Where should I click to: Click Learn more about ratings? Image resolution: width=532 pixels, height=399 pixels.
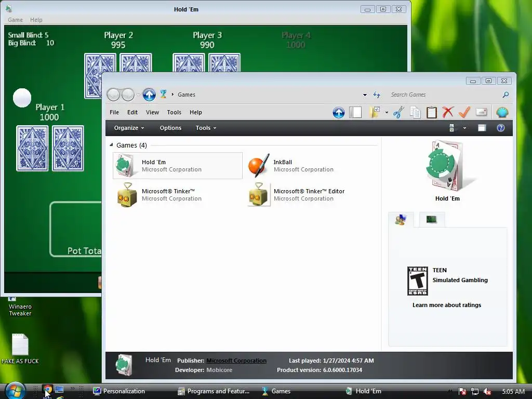[446, 305]
